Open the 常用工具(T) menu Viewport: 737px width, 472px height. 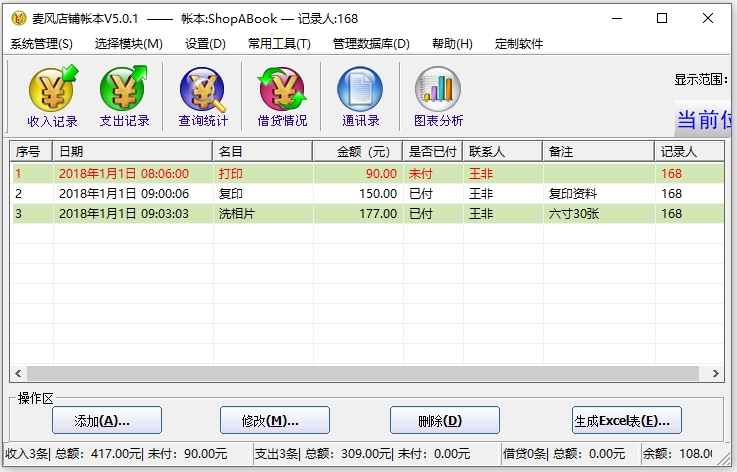(x=279, y=44)
